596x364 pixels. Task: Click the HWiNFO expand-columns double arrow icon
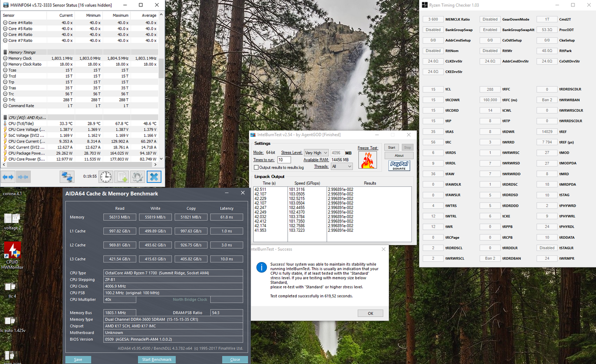(9, 177)
